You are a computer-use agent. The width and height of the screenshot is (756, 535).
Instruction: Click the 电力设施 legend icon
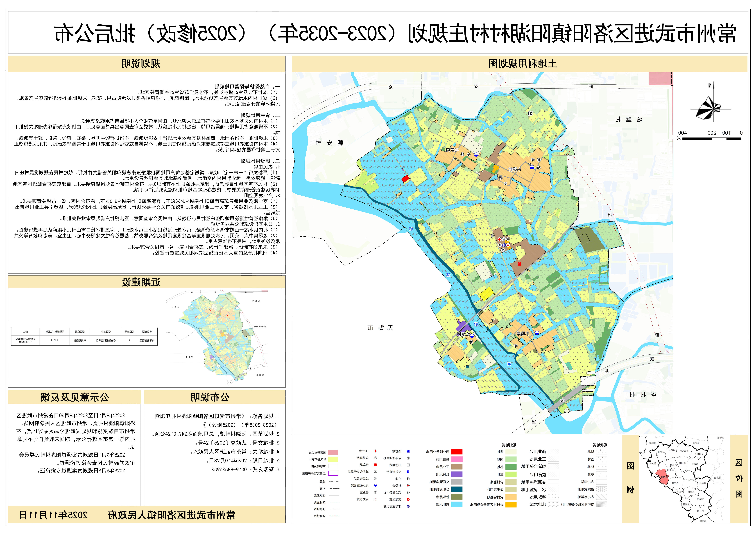pos(375,499)
